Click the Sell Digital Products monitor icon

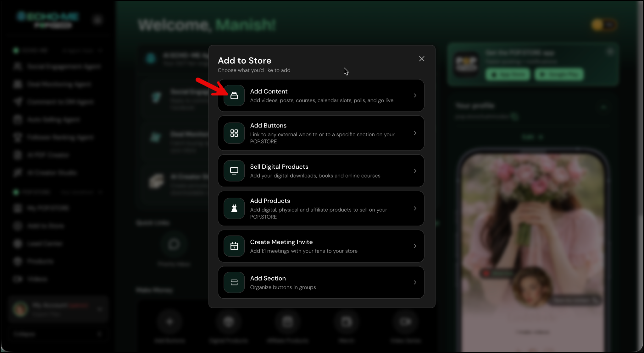coord(234,171)
